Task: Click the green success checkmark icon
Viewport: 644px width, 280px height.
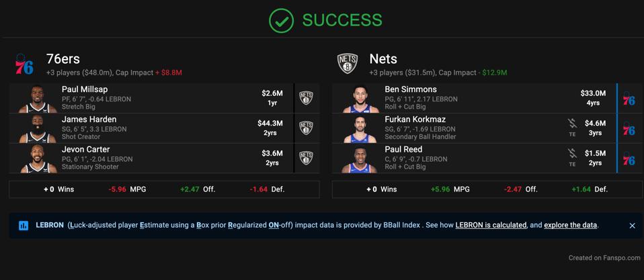Action: tap(281, 21)
